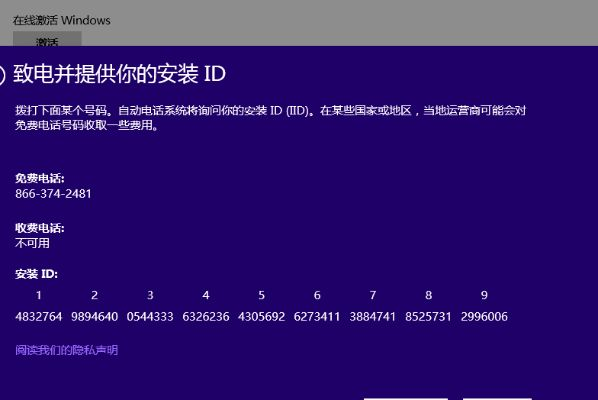
Task: Click the column number 5 above the ID
Action: tap(261, 295)
